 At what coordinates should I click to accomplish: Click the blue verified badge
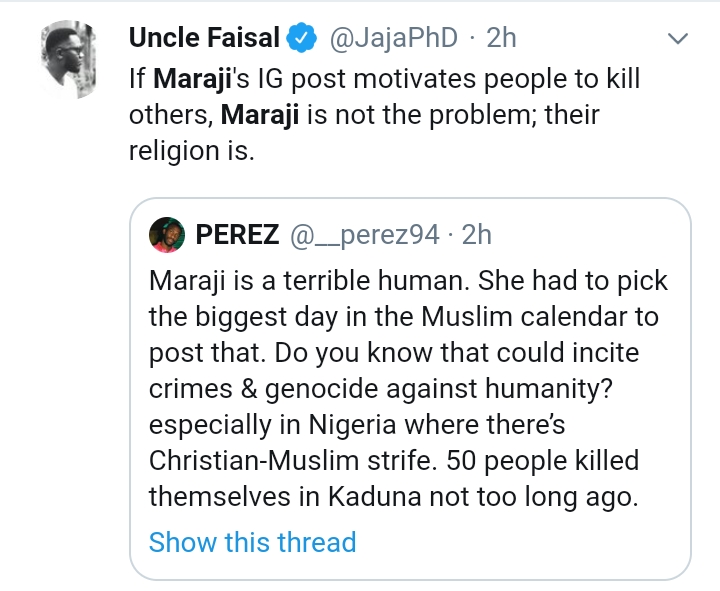coord(299,40)
